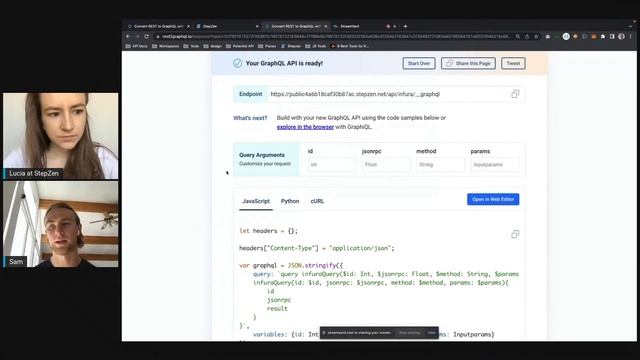Open the 8 Best Tools bookmark
This screenshot has width=640, height=360.
[x=350, y=46]
